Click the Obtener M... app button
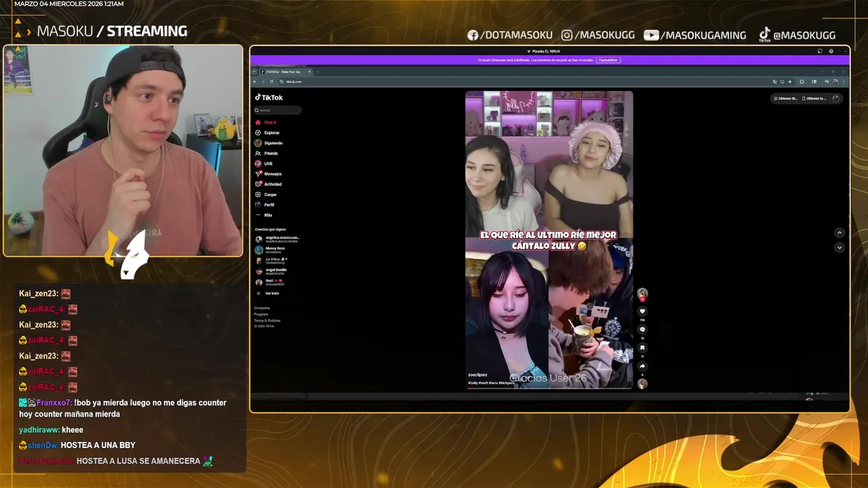 click(x=785, y=98)
